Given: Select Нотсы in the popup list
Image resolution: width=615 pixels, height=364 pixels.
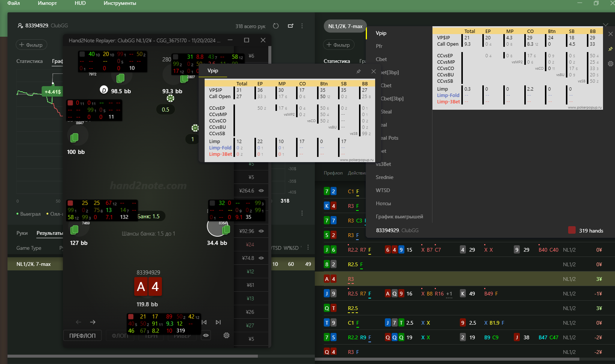Looking at the screenshot, I should tap(383, 203).
